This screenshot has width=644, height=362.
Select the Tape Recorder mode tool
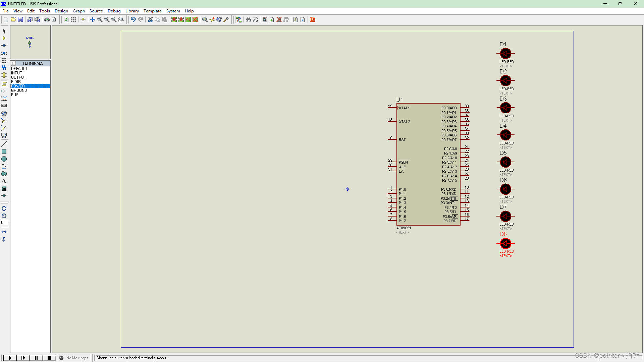(4, 106)
